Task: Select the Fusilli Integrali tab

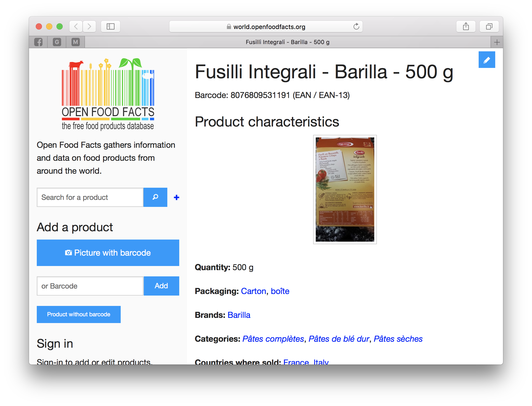Action: (x=287, y=42)
